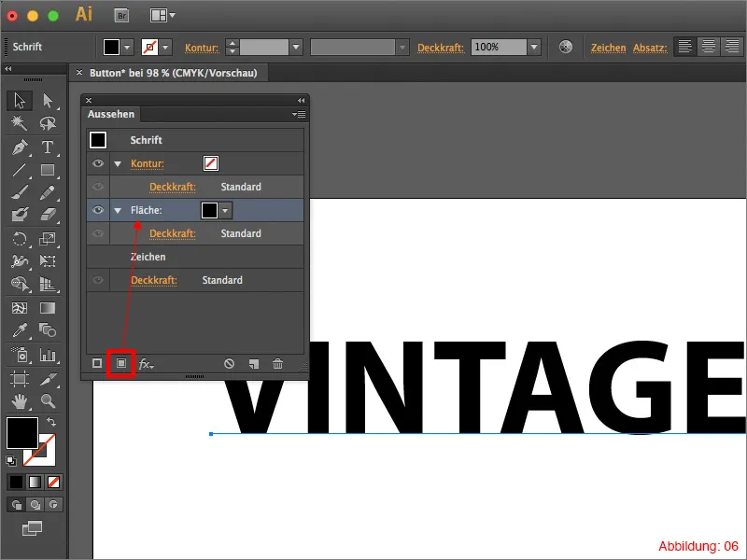
Task: Click Kontur link in Aussehen panel
Action: (x=148, y=164)
